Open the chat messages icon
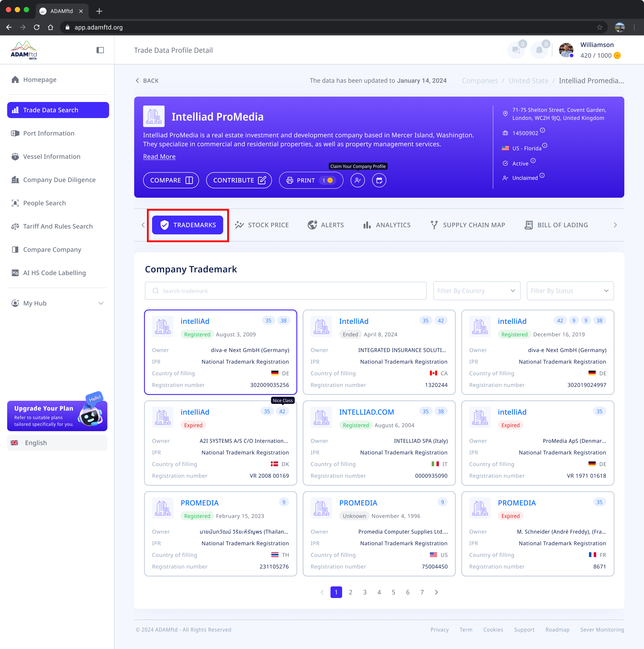 point(516,50)
